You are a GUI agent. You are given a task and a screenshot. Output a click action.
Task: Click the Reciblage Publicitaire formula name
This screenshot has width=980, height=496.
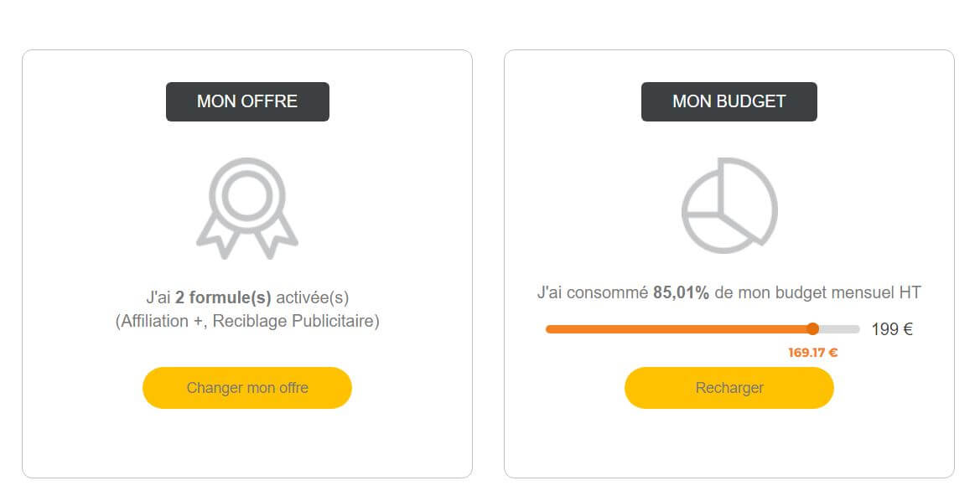pyautogui.click(x=295, y=322)
